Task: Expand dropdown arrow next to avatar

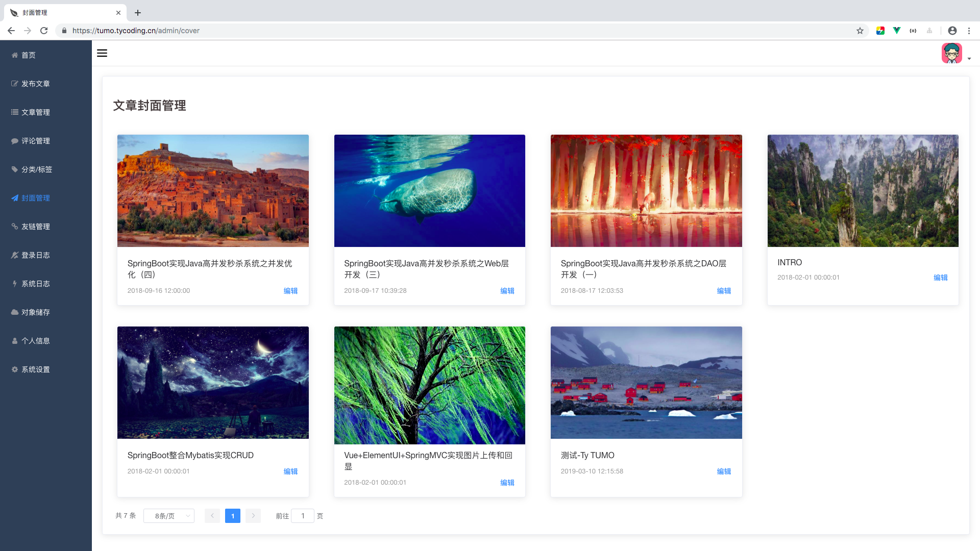Action: coord(969,59)
